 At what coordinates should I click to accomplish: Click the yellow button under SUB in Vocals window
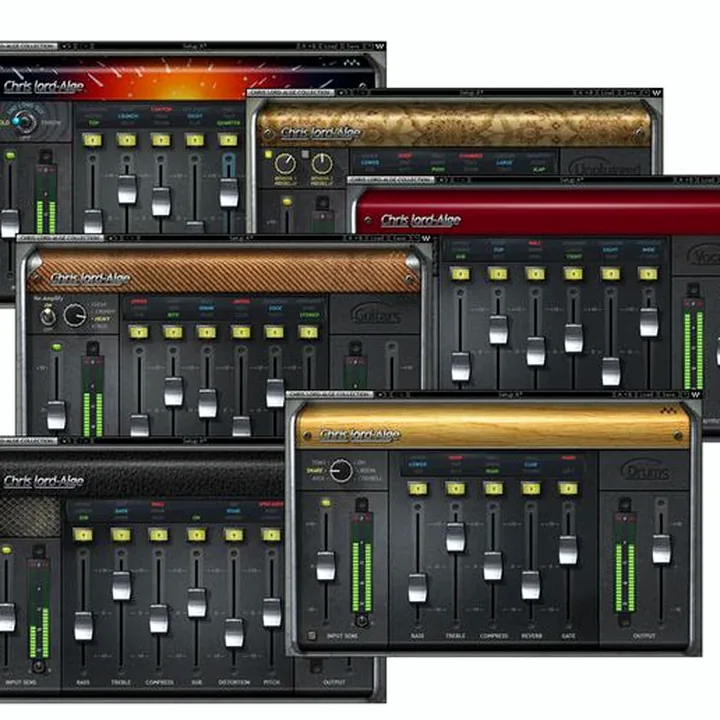point(461,274)
